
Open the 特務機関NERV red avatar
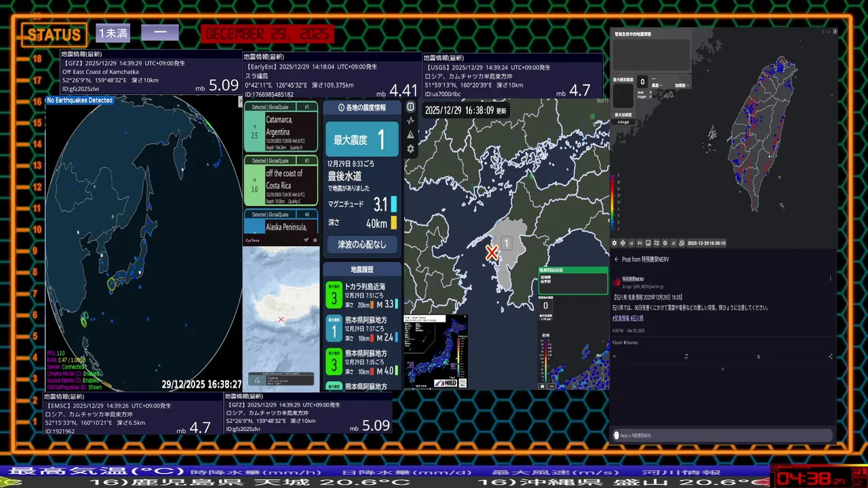[x=616, y=282]
